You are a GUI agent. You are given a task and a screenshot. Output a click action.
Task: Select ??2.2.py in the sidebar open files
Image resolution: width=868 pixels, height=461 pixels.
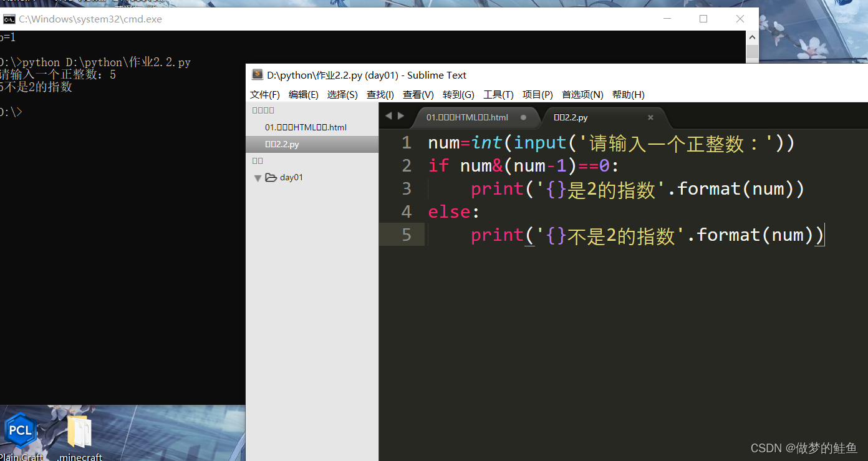(x=282, y=144)
